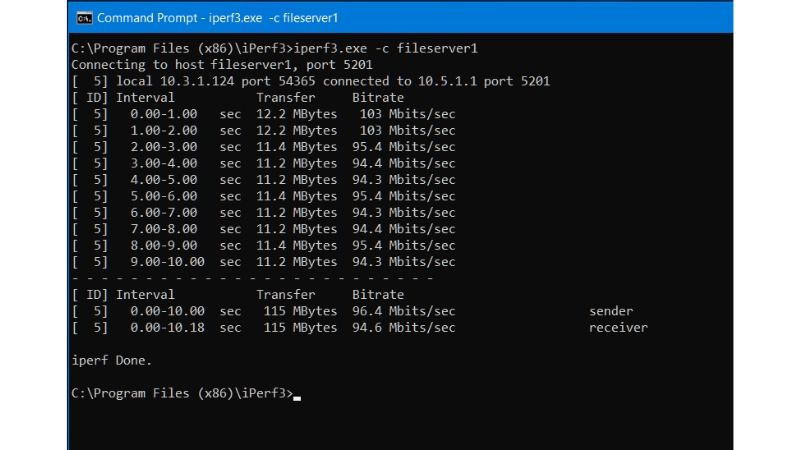Screen dimensions: 800x450
Task: Click the '96.4 Mbits/sec' sender bitrate
Action: [404, 311]
